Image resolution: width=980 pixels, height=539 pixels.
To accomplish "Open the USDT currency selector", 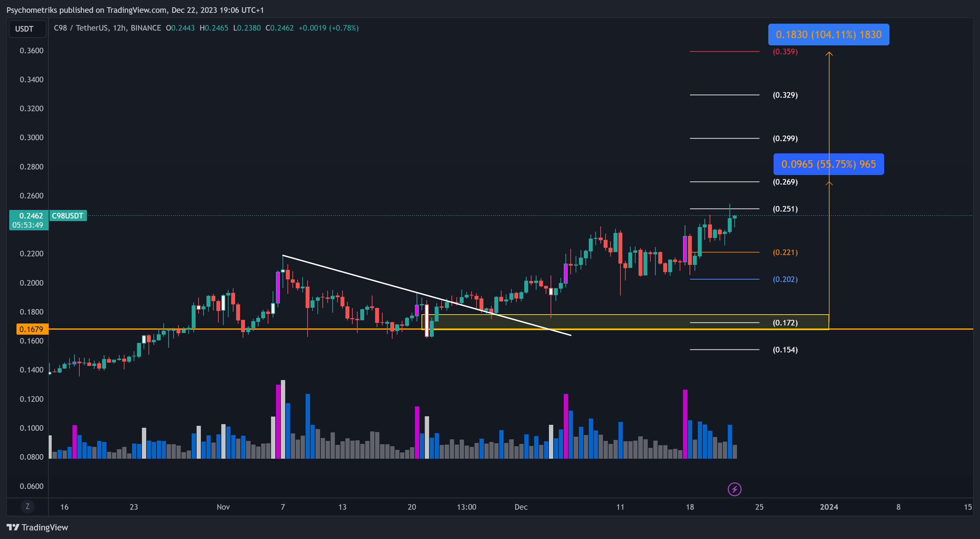I will click(x=27, y=29).
